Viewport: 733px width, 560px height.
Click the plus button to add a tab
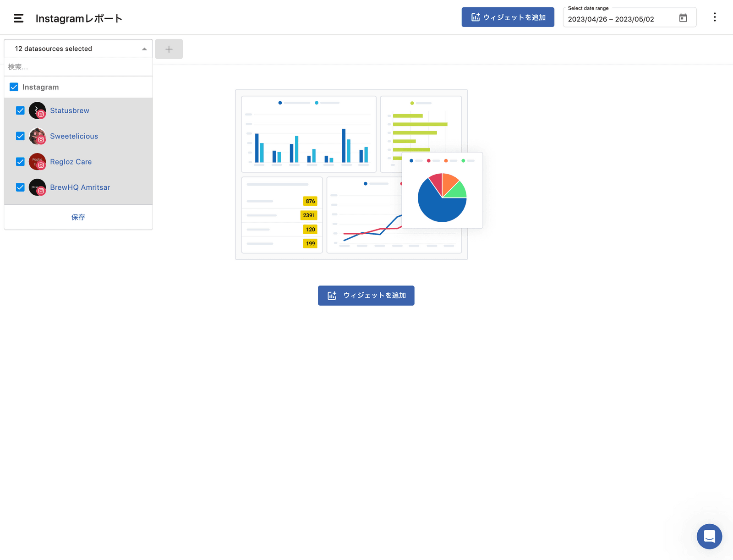[x=169, y=49]
